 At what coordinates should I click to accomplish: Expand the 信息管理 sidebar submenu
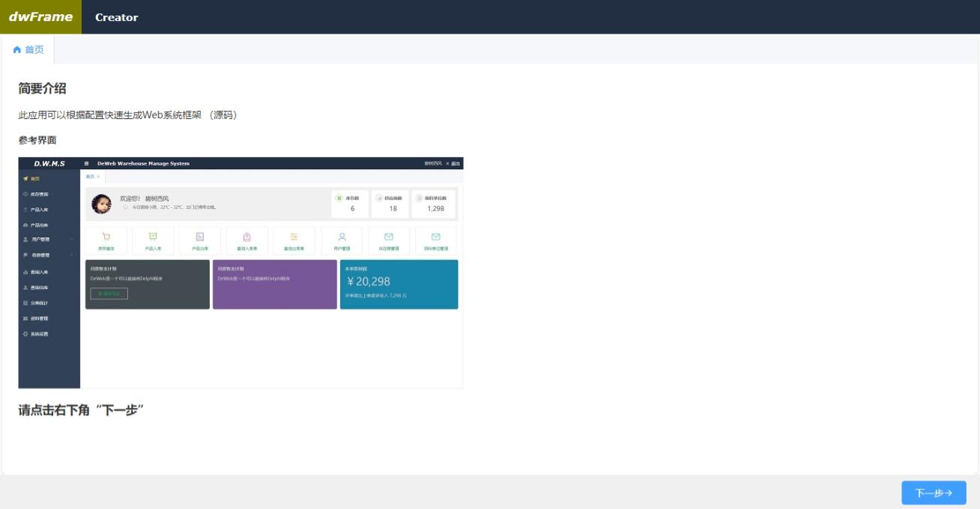41,255
